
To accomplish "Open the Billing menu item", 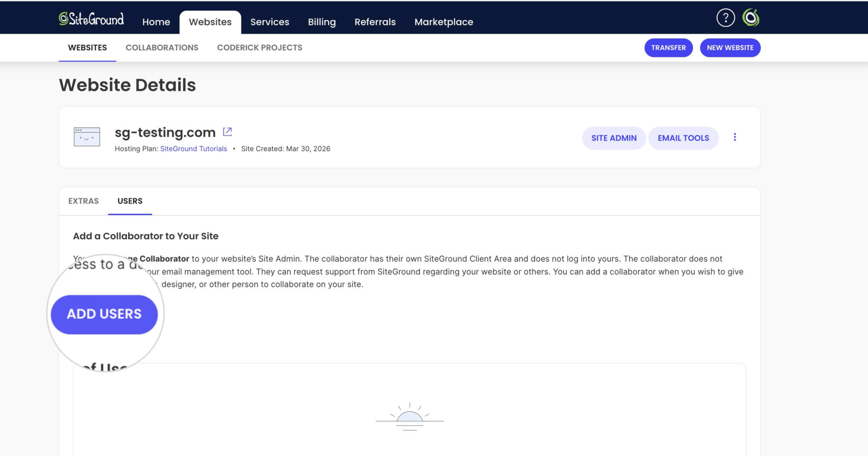I will click(322, 22).
